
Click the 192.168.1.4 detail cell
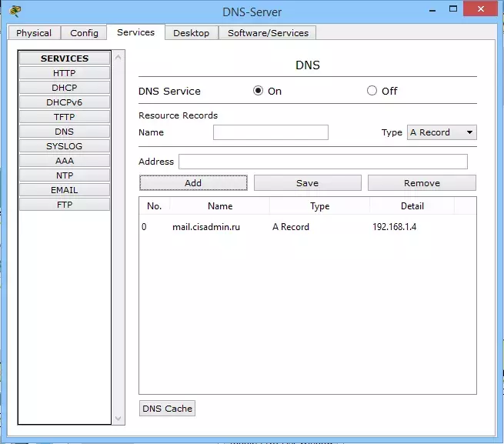click(x=395, y=227)
